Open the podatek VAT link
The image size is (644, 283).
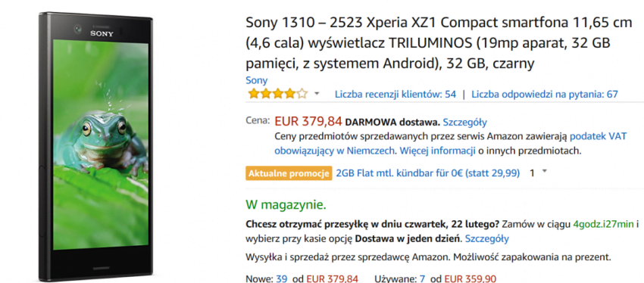pos(598,136)
